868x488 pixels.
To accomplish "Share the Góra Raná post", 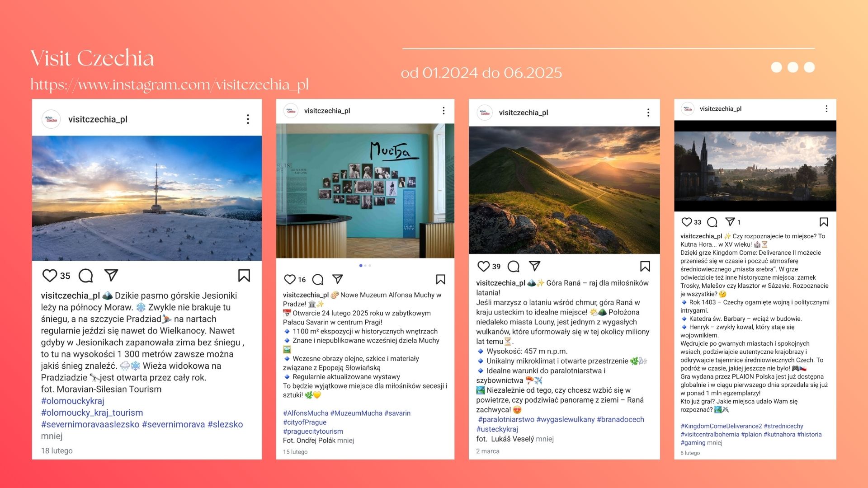I will click(x=535, y=266).
